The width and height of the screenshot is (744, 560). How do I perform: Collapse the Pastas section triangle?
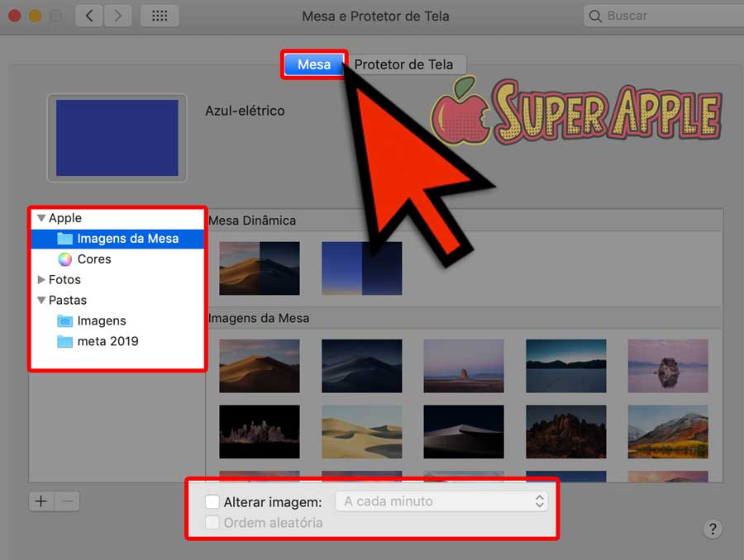click(x=41, y=301)
